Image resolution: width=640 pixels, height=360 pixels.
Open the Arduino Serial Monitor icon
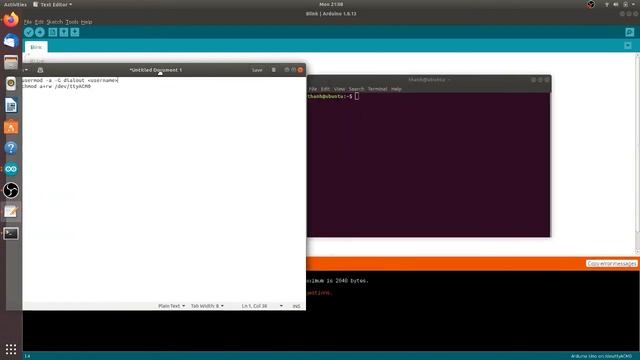click(629, 32)
